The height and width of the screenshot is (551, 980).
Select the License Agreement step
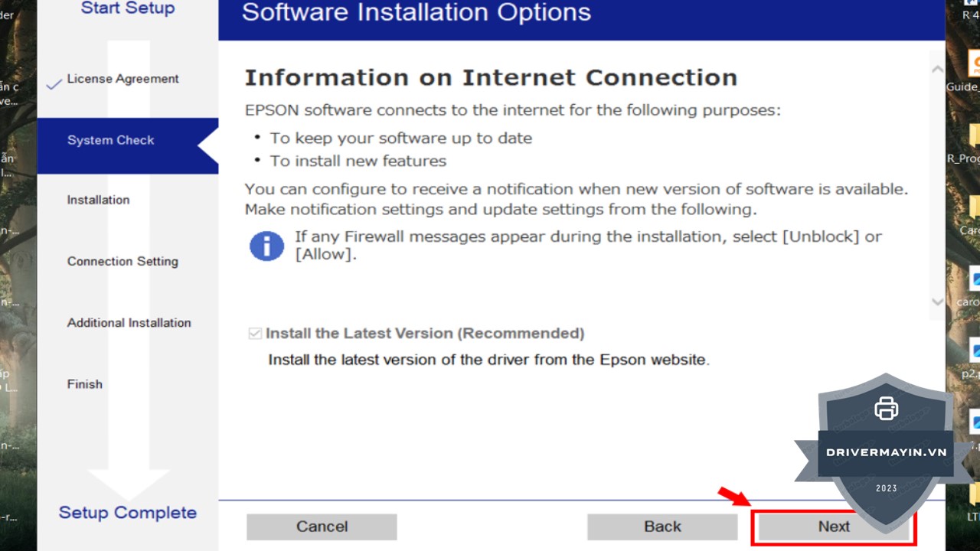[x=122, y=79]
